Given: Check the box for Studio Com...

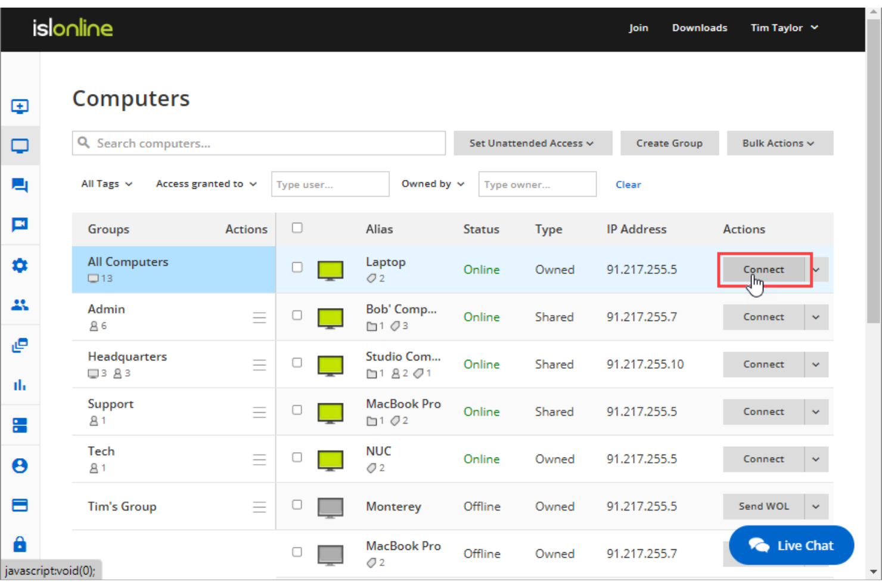Looking at the screenshot, I should (297, 362).
